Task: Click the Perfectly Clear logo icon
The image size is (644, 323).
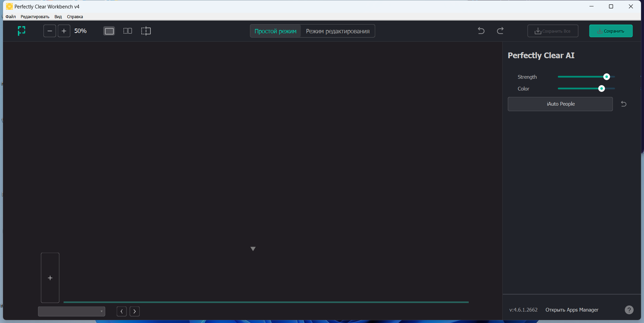Action: click(x=22, y=31)
